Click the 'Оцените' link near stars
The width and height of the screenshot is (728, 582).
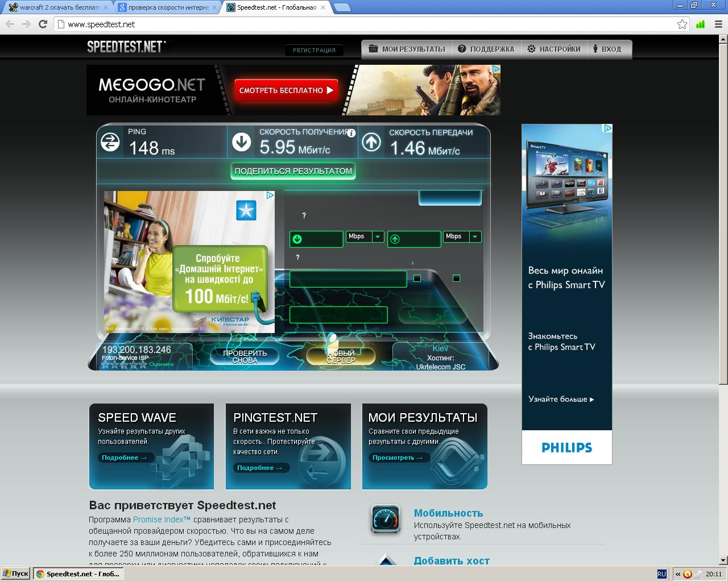coord(161,364)
